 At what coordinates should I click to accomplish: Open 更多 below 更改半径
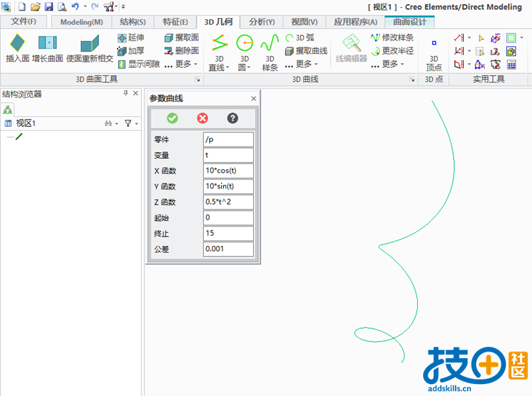point(387,64)
